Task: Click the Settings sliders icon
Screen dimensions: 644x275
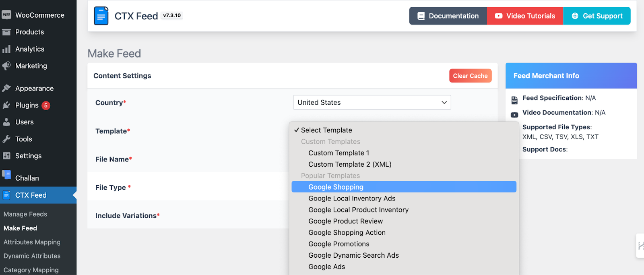Action: click(x=6, y=156)
